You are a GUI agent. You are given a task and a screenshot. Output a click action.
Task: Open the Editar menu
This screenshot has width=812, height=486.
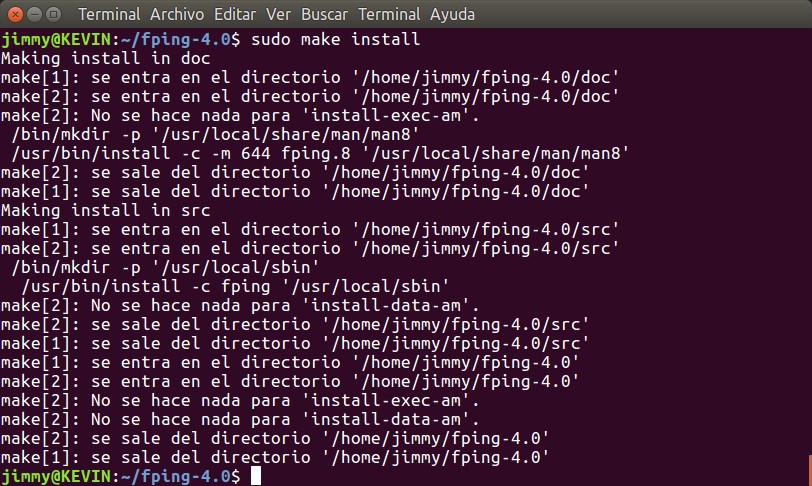click(x=233, y=15)
